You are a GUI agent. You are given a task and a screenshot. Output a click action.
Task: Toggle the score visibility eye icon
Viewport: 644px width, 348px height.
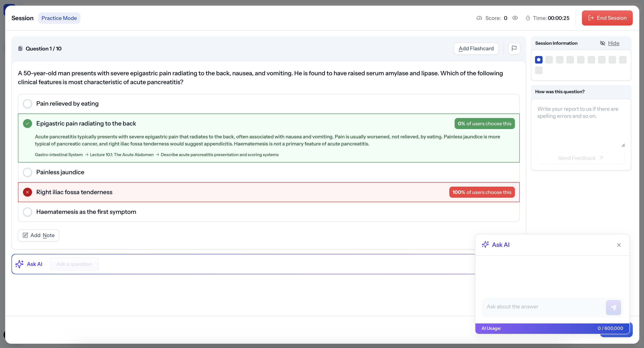[515, 18]
